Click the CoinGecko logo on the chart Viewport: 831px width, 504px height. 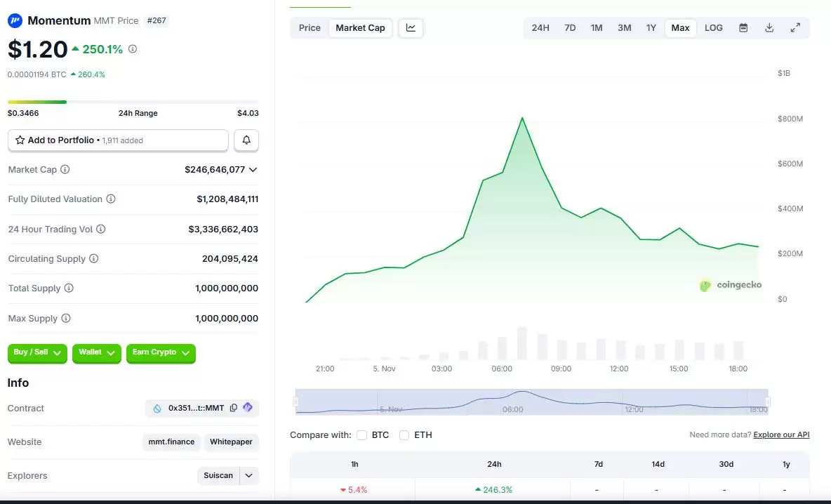tap(730, 286)
